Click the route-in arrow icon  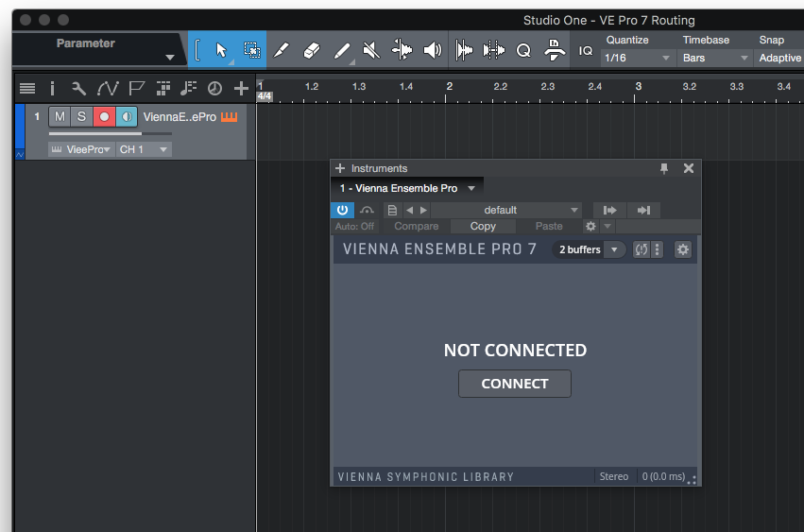coord(643,210)
